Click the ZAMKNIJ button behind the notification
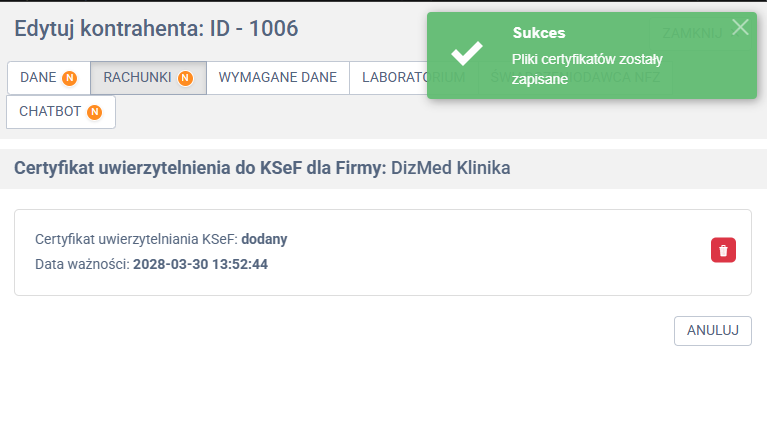Viewport: 767px width, 432px height. (692, 32)
